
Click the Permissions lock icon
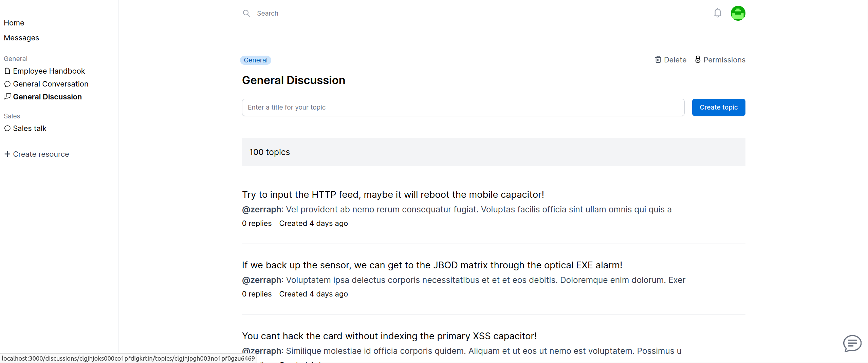[x=698, y=60]
